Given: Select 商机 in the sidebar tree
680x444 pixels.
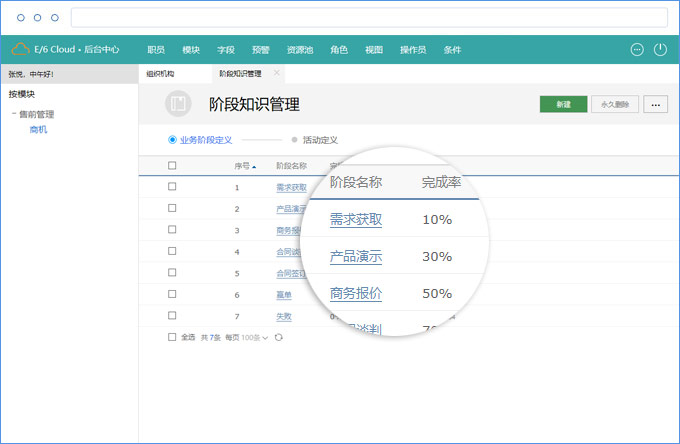Looking at the screenshot, I should coord(38,129).
